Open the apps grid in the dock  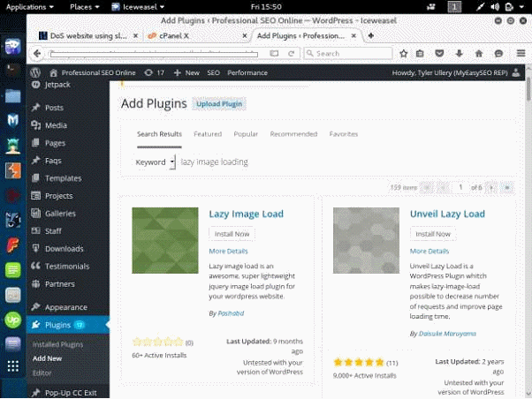13,365
